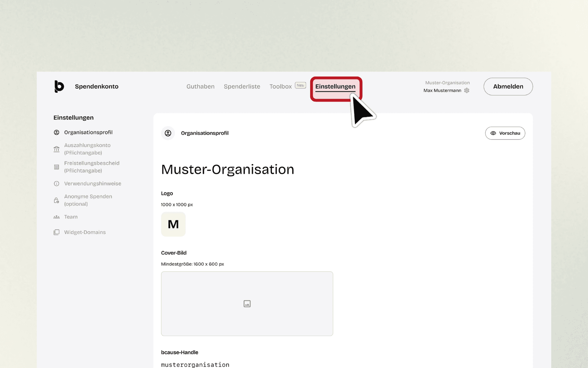The width and height of the screenshot is (588, 368).
Task: Click the info icon for Verwendungshinweise
Action: [x=57, y=184]
